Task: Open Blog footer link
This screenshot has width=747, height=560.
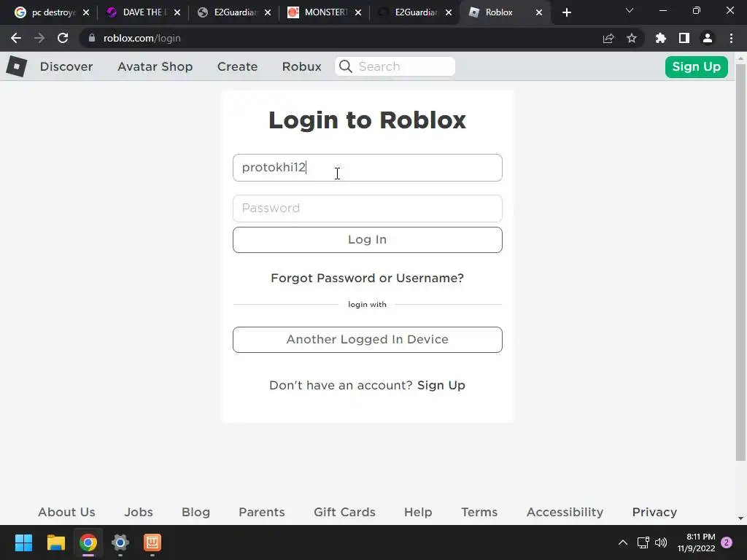Action: (x=196, y=512)
